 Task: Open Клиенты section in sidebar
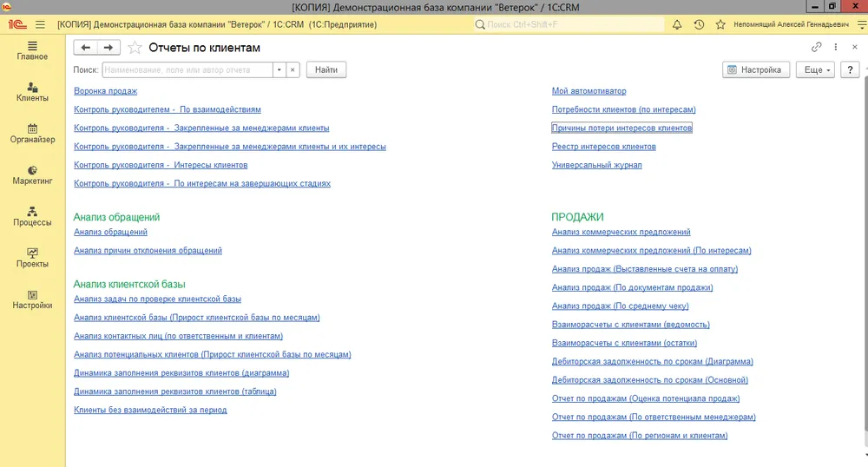click(x=32, y=92)
